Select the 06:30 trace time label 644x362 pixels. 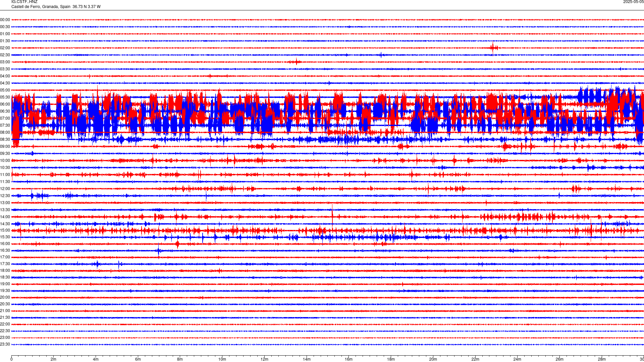(5, 111)
